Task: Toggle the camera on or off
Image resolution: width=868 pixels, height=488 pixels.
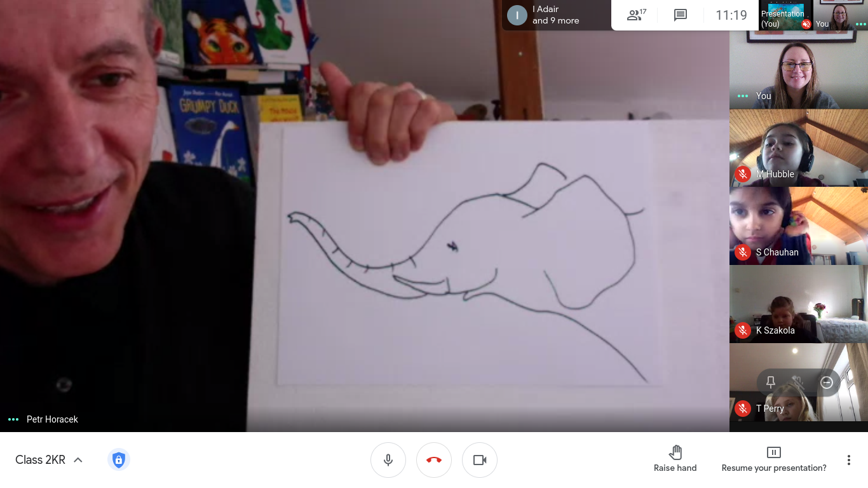Action: [480, 460]
